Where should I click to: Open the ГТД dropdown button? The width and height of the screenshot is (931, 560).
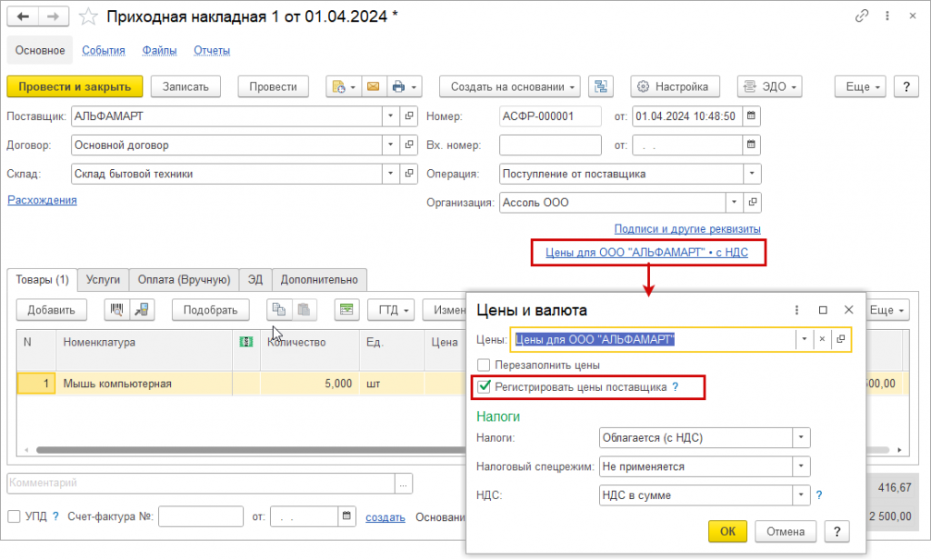point(391,309)
